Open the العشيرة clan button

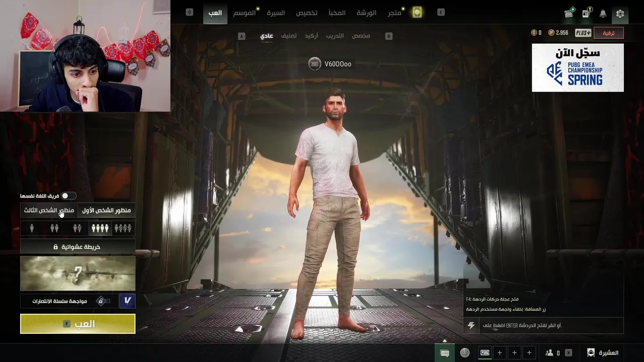(602, 353)
